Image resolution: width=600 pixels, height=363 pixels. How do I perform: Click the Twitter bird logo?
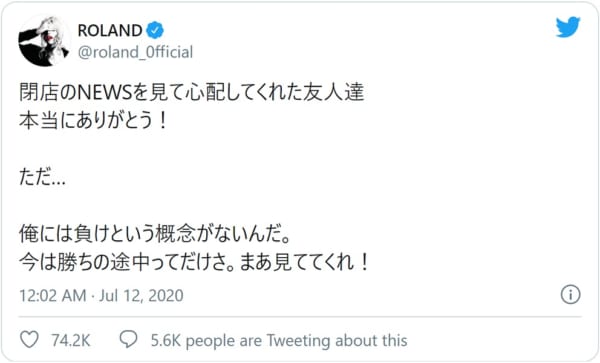pos(568,27)
